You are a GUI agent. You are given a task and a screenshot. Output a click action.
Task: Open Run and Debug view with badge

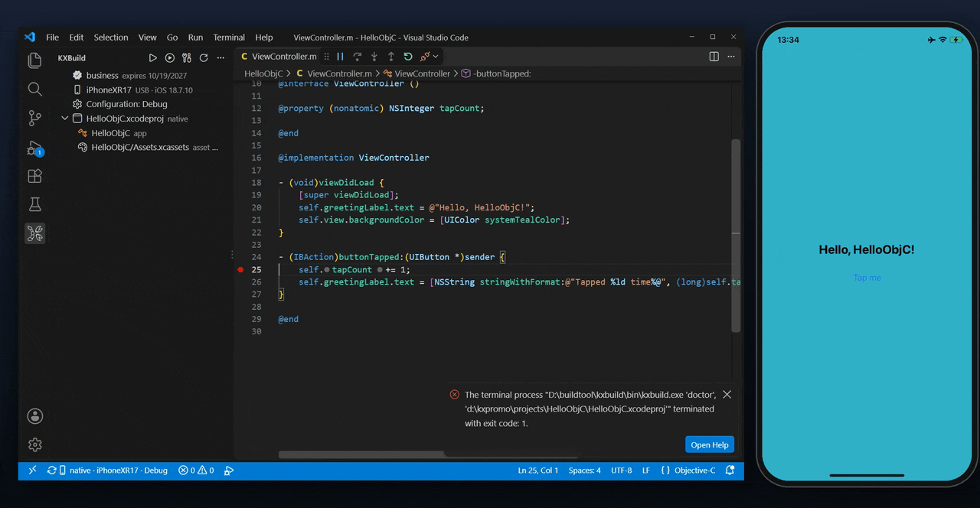point(34,148)
